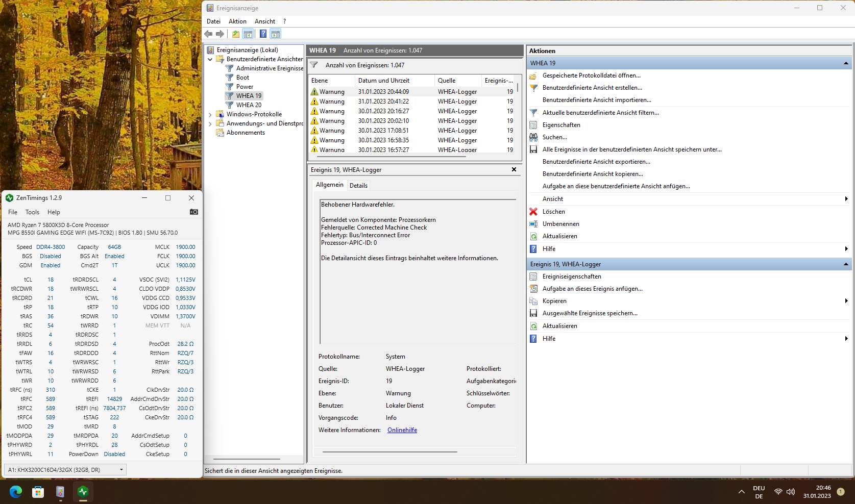
Task: Open Ereigniseigenschaften in the Aktionen pane
Action: [572, 276]
